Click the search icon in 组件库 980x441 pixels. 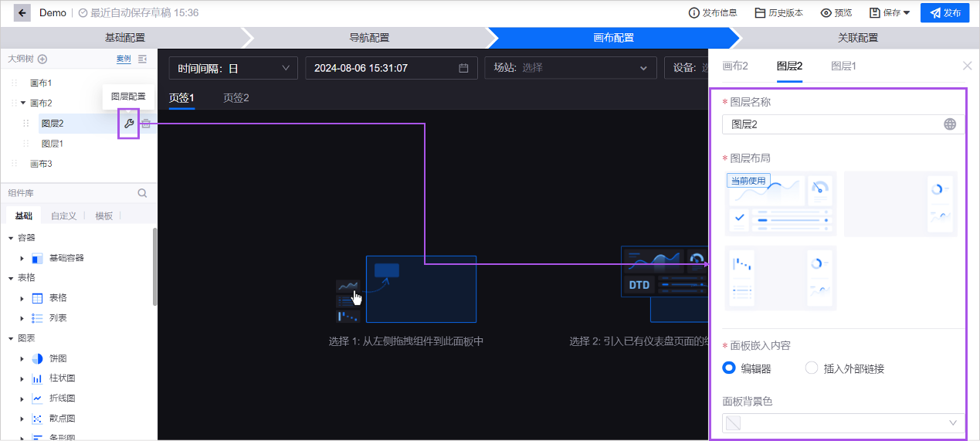[142, 193]
